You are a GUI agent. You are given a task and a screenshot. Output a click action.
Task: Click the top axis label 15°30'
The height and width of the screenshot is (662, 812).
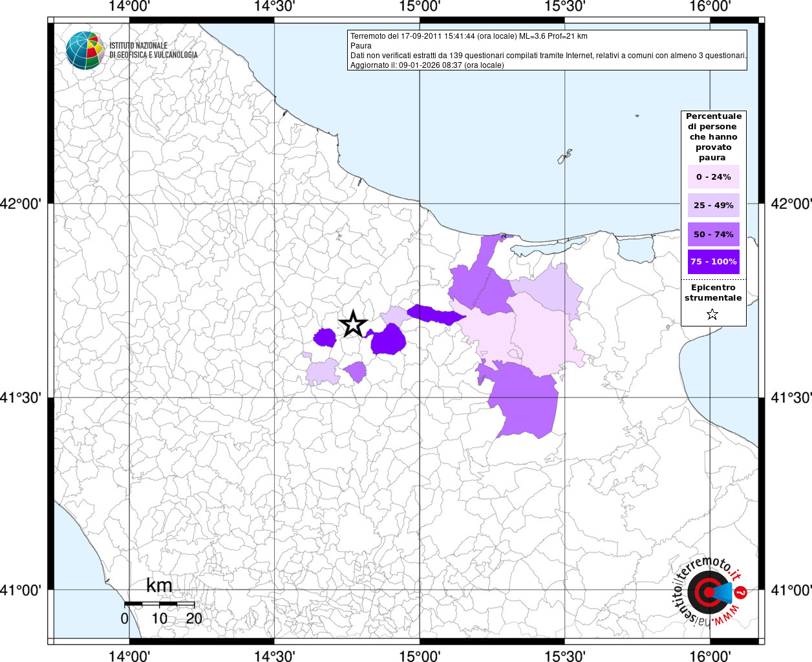point(565,6)
